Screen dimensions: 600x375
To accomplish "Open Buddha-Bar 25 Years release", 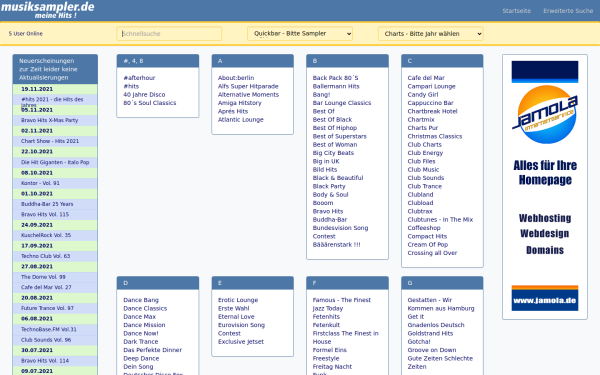I will (x=47, y=204).
